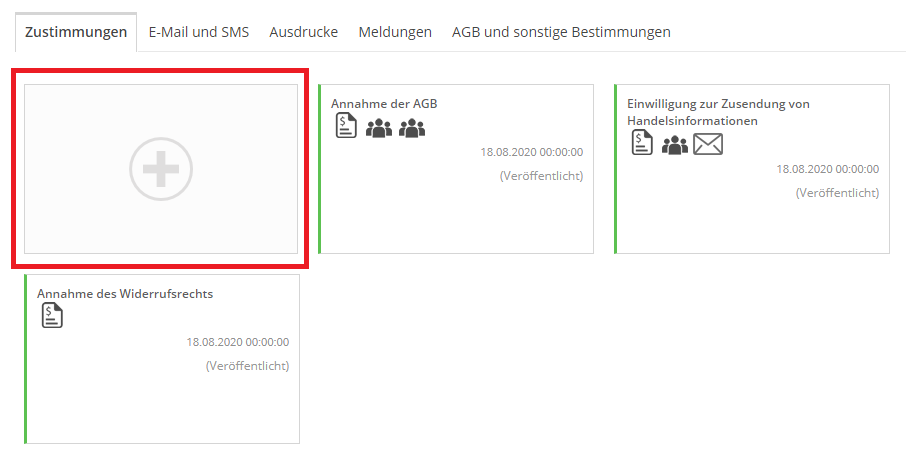Click Veröffentlicht status in Handelsinformationen card
Image resolution: width=906 pixels, height=470 pixels.
coord(837,193)
